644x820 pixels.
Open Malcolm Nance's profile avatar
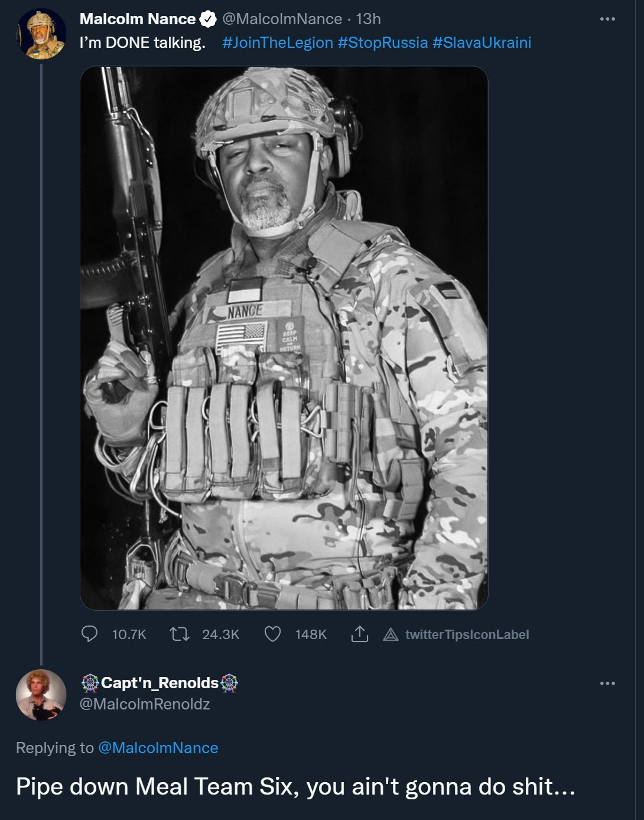41,34
